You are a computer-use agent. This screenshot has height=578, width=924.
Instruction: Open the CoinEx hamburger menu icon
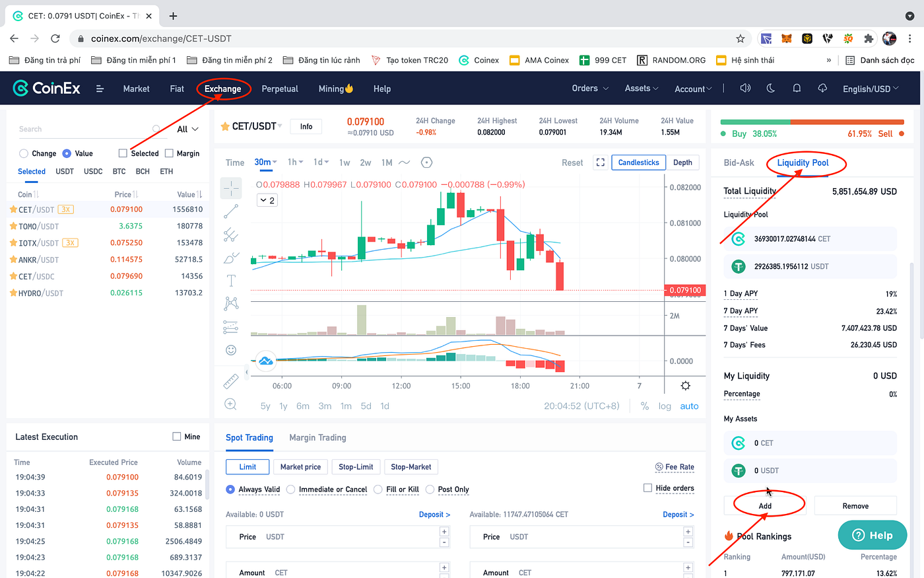[100, 89]
